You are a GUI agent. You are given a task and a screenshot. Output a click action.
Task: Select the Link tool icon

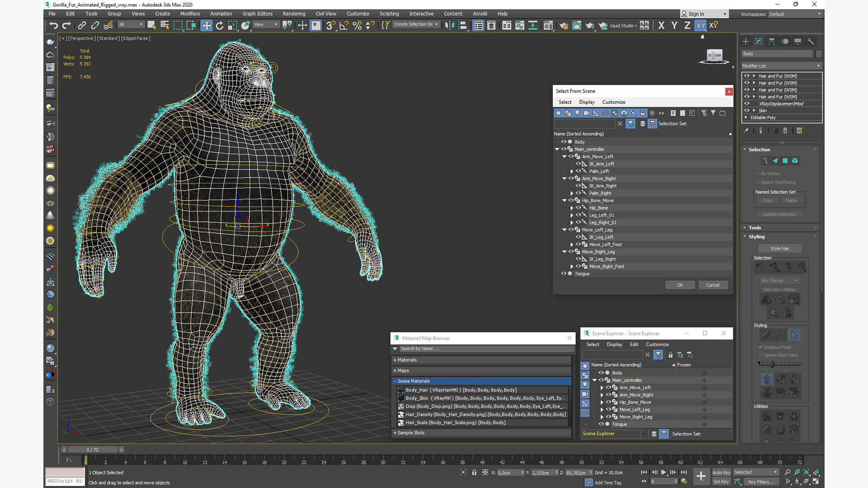[x=82, y=25]
